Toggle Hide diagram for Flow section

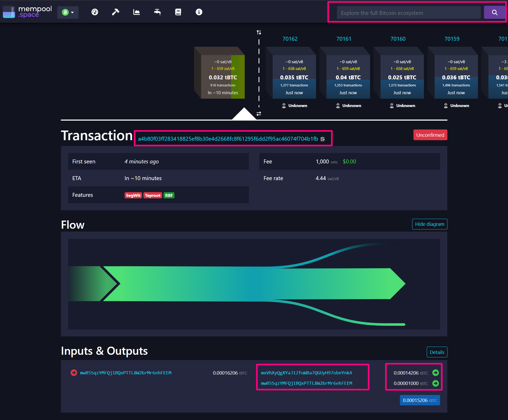coord(429,224)
